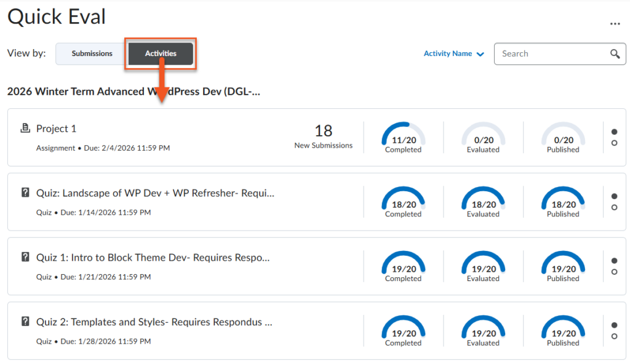Open the 2026 Winter Term course heading
Image resolution: width=630 pixels, height=364 pixels.
click(134, 92)
